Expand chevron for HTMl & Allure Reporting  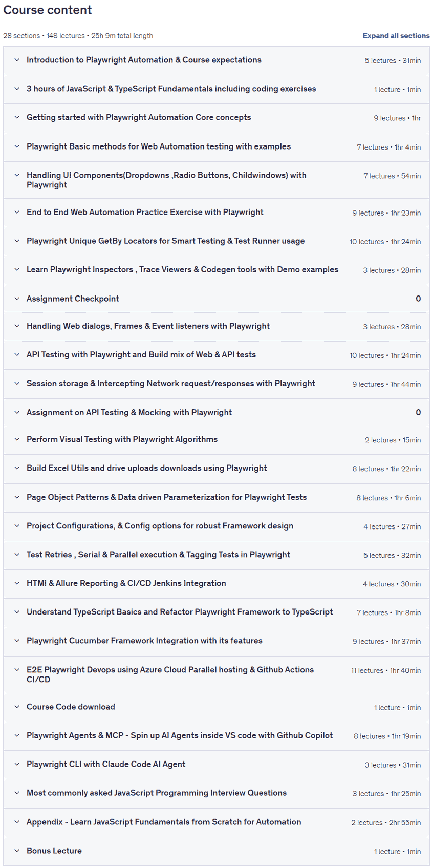[x=17, y=583]
